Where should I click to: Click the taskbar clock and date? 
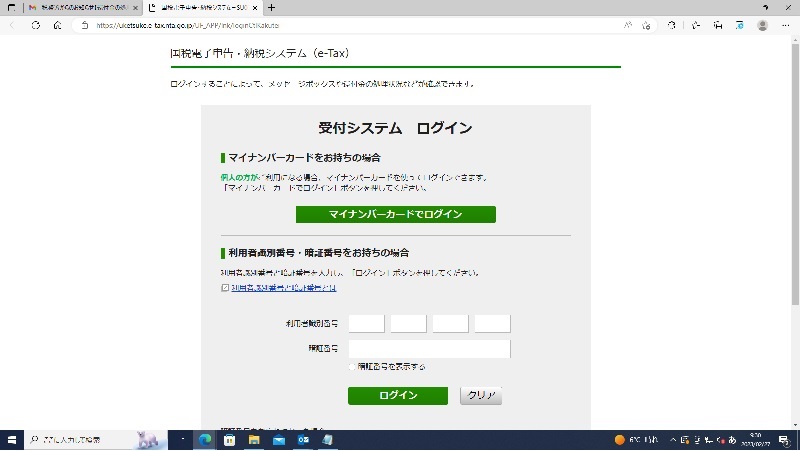756,440
